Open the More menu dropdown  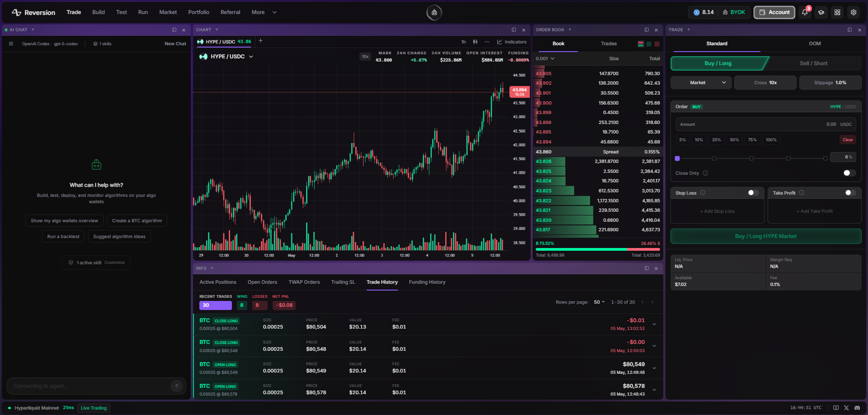264,12
